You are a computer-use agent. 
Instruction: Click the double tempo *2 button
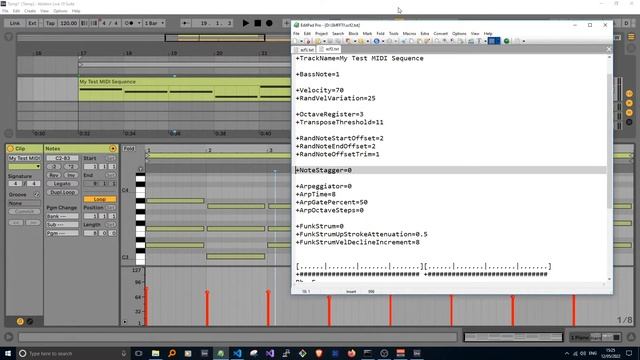[71, 167]
